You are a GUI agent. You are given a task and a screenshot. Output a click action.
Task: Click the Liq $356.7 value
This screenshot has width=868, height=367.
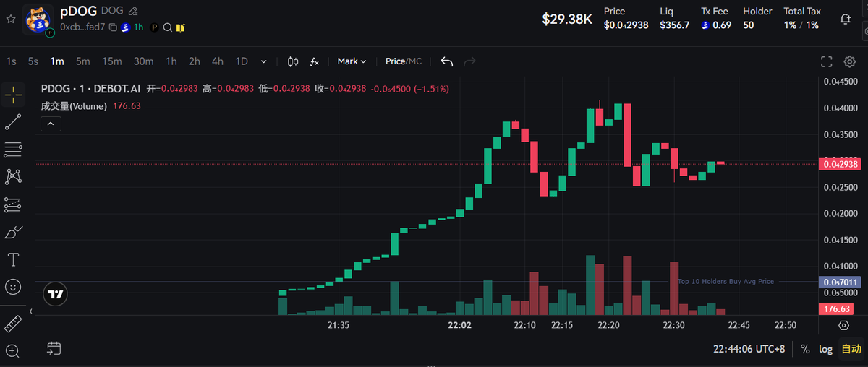675,25
